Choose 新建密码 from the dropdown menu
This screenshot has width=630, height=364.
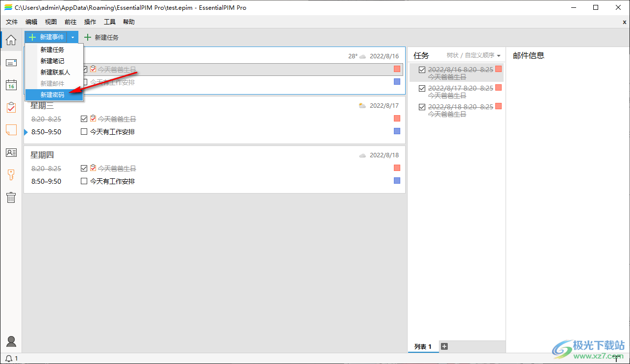click(54, 95)
